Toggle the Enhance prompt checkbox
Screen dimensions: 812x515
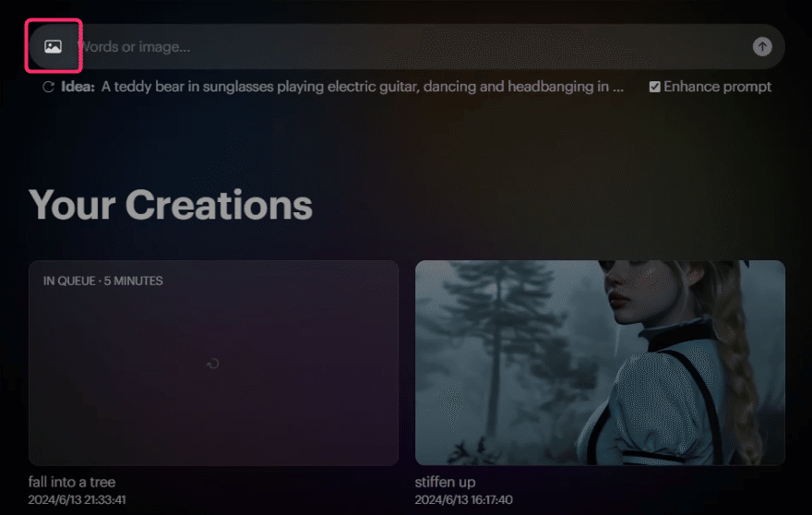pyautogui.click(x=654, y=87)
